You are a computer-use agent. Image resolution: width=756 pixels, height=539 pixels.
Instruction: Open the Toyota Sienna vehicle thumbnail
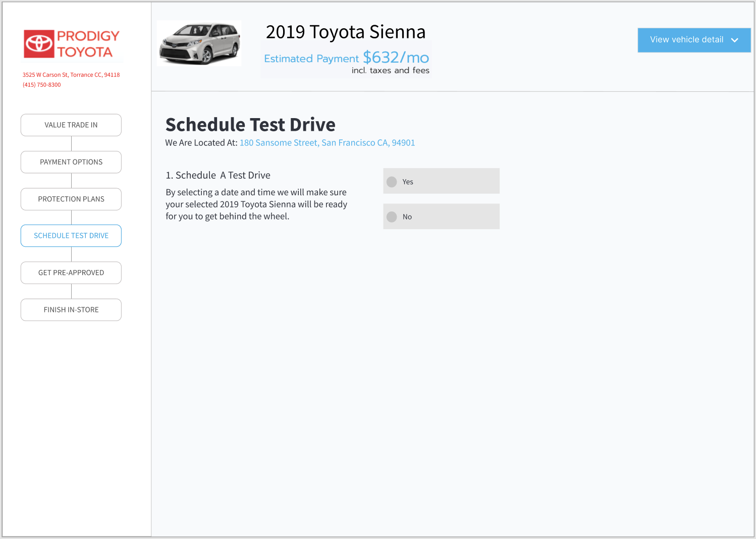(199, 43)
